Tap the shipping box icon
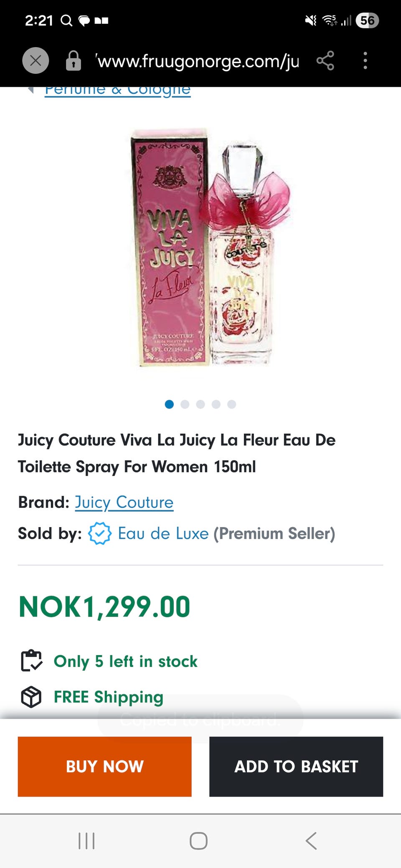The image size is (401, 868). [x=31, y=697]
